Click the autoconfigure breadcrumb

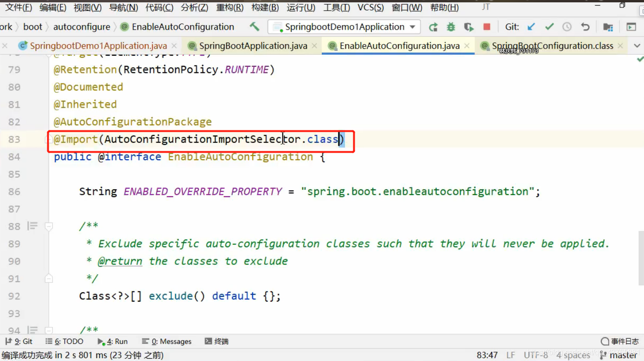(x=82, y=27)
